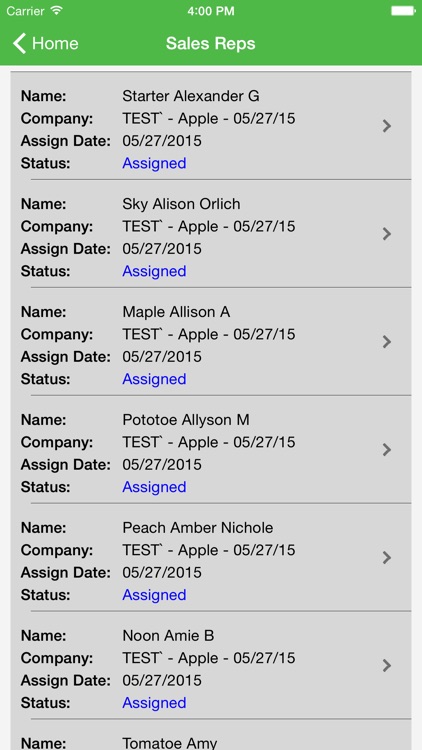Select Assigned status of Starter Alexander G
Screen dimensions: 422x750
pos(154,164)
